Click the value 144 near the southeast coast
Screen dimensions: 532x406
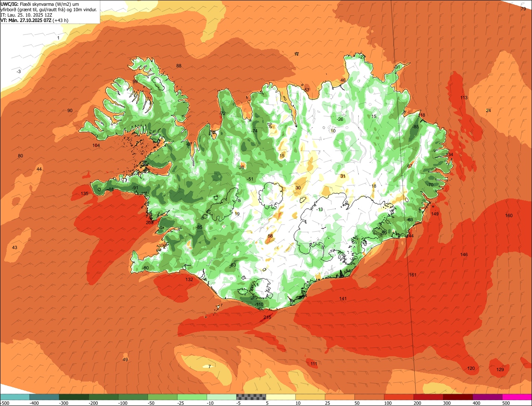[410, 236]
